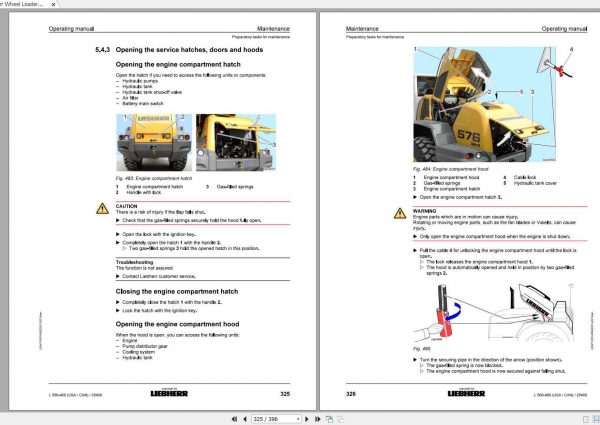Click the go back to previous view icon
The image size is (600, 425).
pos(329,419)
